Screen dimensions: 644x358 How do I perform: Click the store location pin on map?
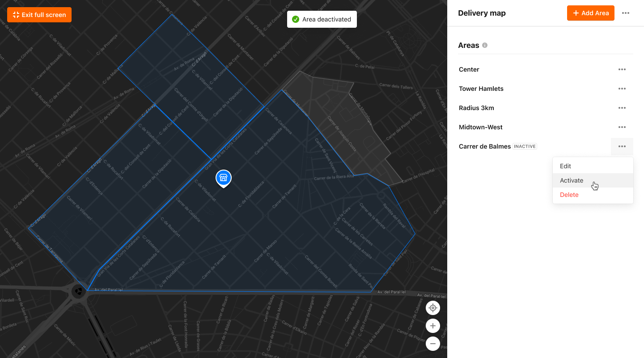pyautogui.click(x=224, y=178)
